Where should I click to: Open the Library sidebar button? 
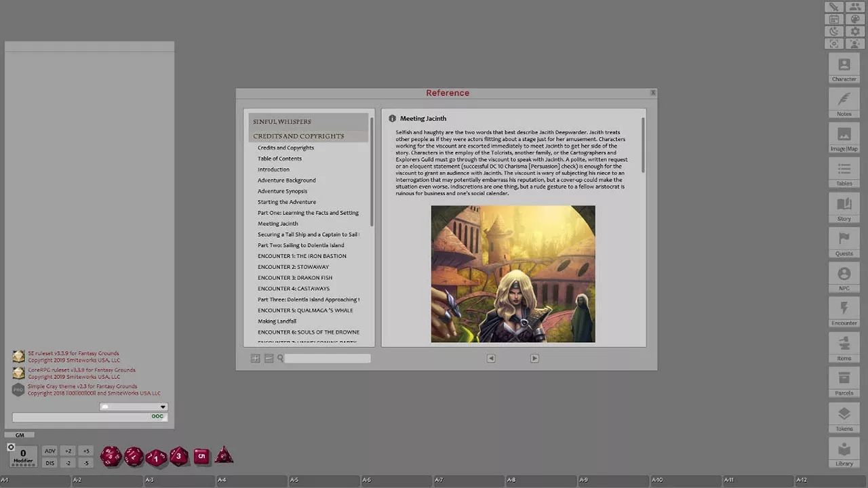844,453
